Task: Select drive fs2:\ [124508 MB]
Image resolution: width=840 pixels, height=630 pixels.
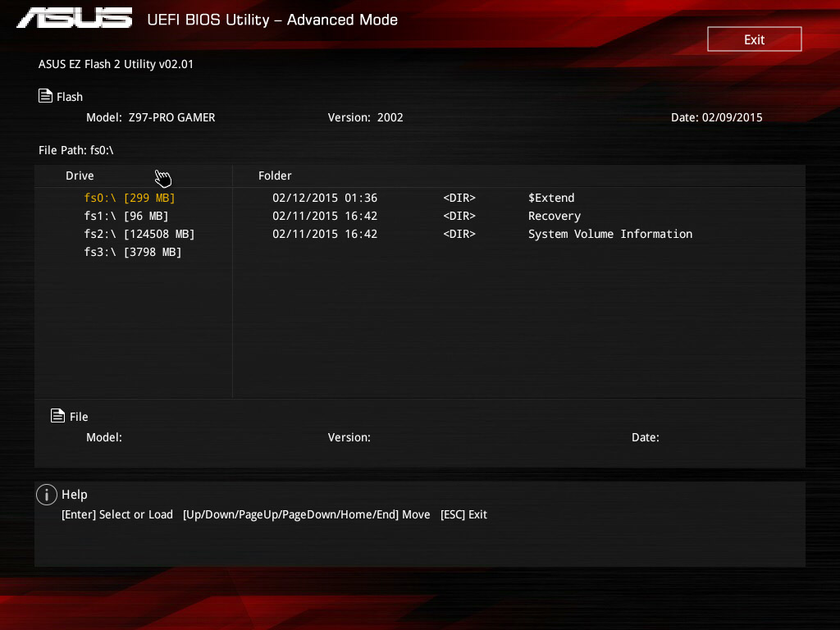Action: (x=139, y=234)
